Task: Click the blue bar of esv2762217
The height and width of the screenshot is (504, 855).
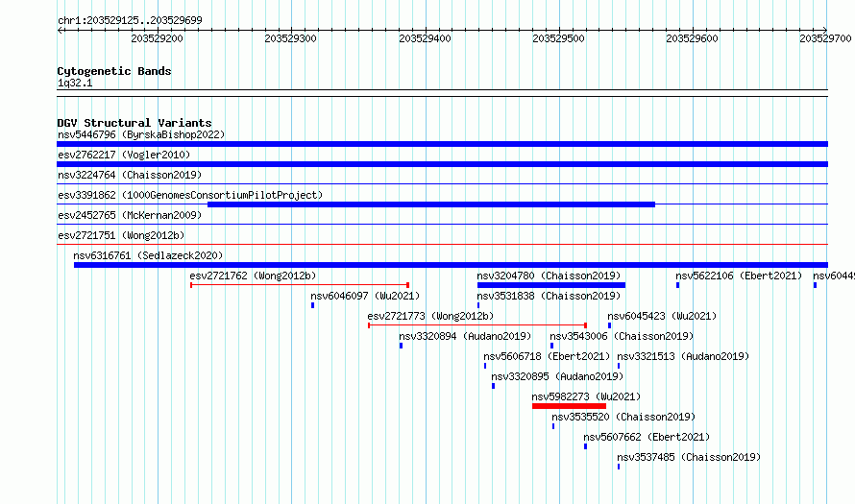Action: click(442, 164)
